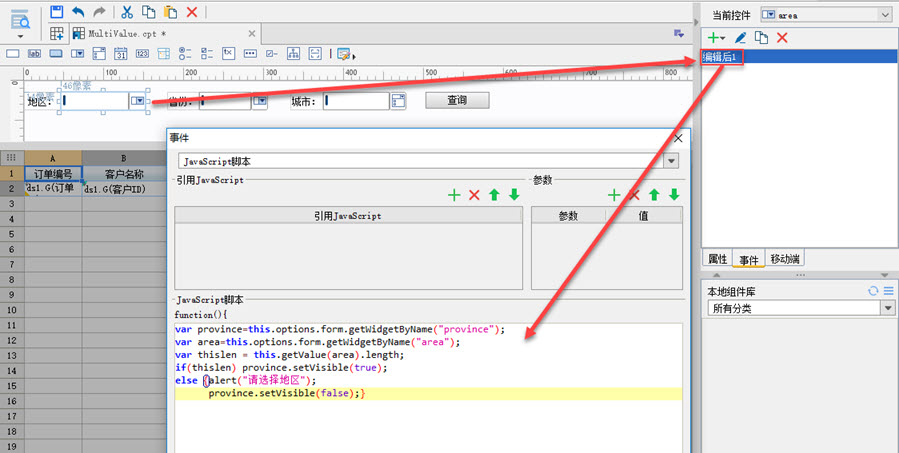Add a new report via the grid-plus icon
The height and width of the screenshot is (453, 899).
57,34
